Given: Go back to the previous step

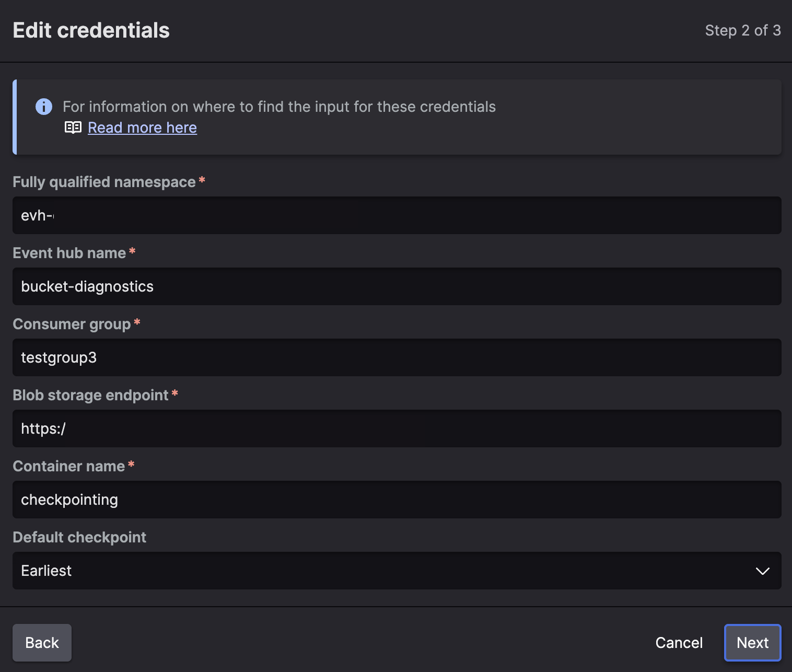Looking at the screenshot, I should 42,643.
